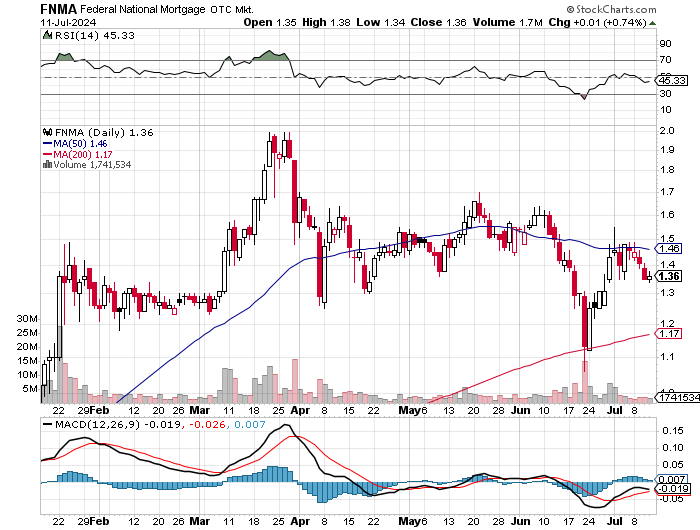Click the Open 1.35 value in header
The height and width of the screenshot is (530, 700).
pos(270,22)
